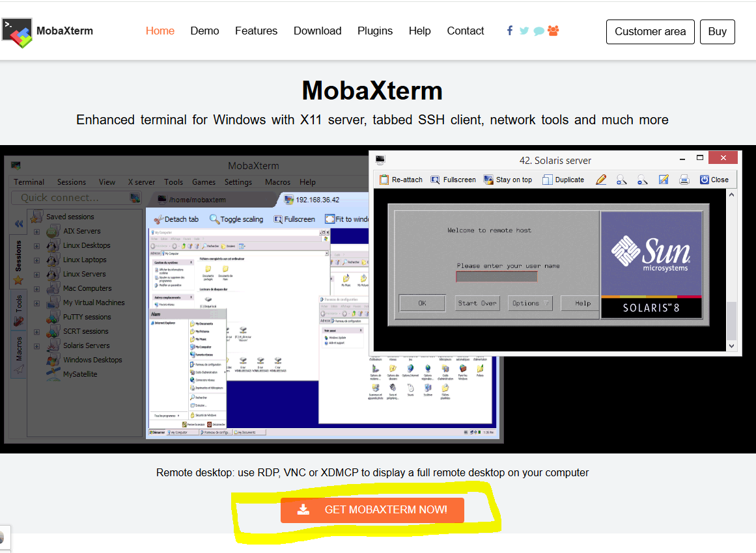Click the notepad edit icon in Solaris toolbar
The image size is (756, 553).
(664, 180)
